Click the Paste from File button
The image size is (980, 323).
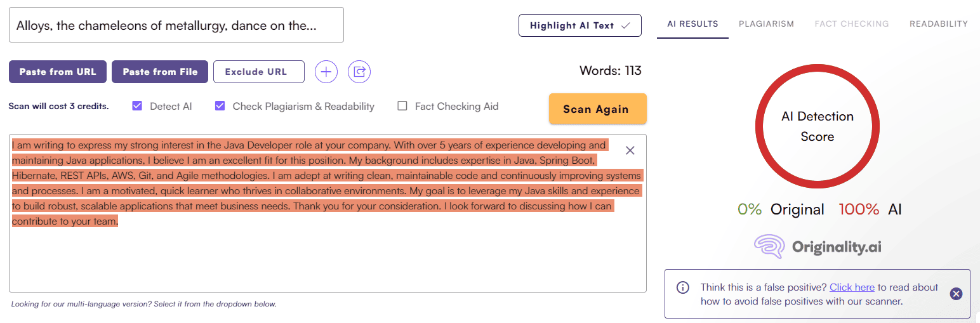tap(160, 72)
